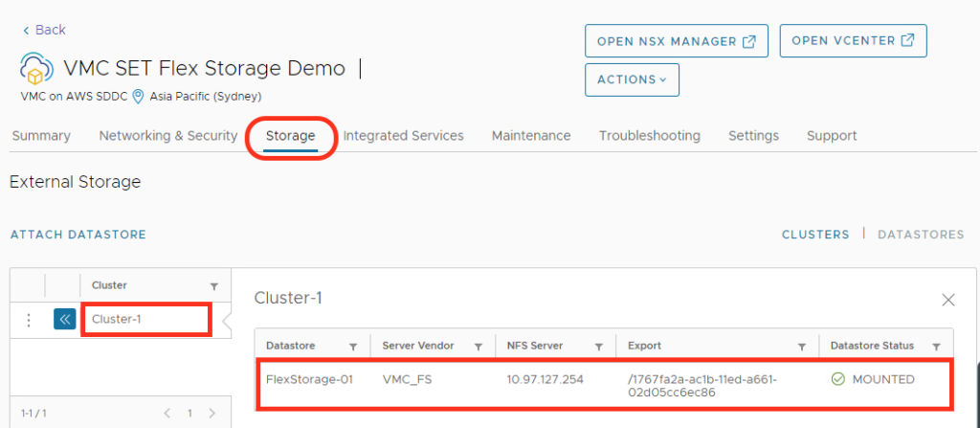Click the SDDC cloud icon beside title
This screenshot has width=980, height=428.
click(x=36, y=68)
